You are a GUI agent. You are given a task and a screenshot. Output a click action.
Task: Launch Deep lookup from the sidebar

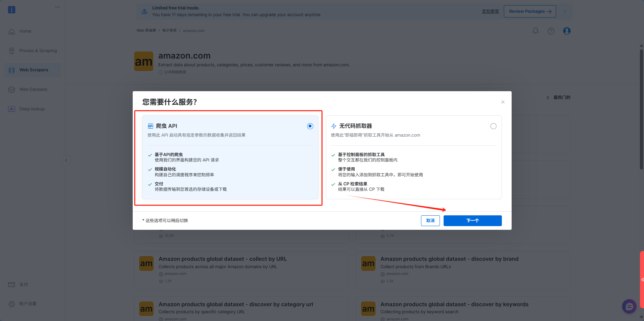point(32,109)
